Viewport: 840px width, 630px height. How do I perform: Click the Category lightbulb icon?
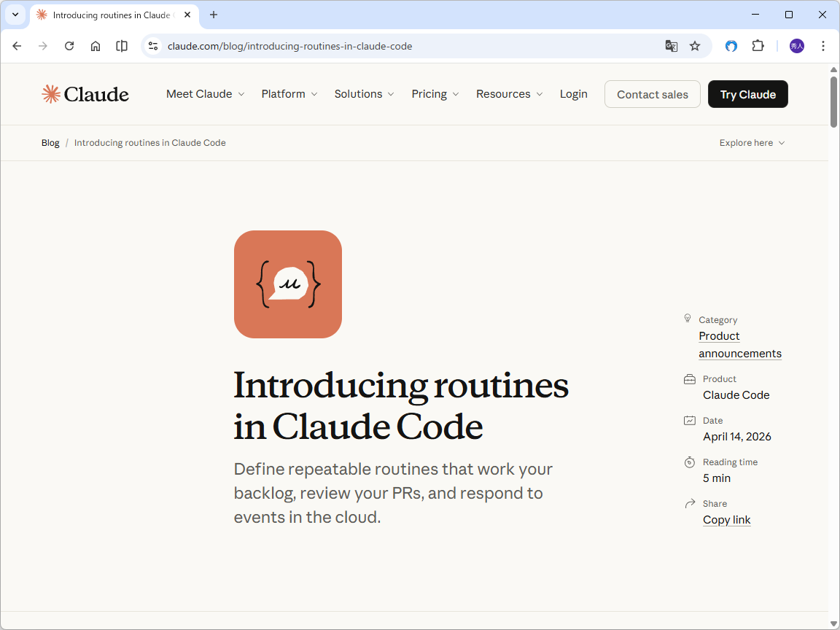click(x=688, y=319)
